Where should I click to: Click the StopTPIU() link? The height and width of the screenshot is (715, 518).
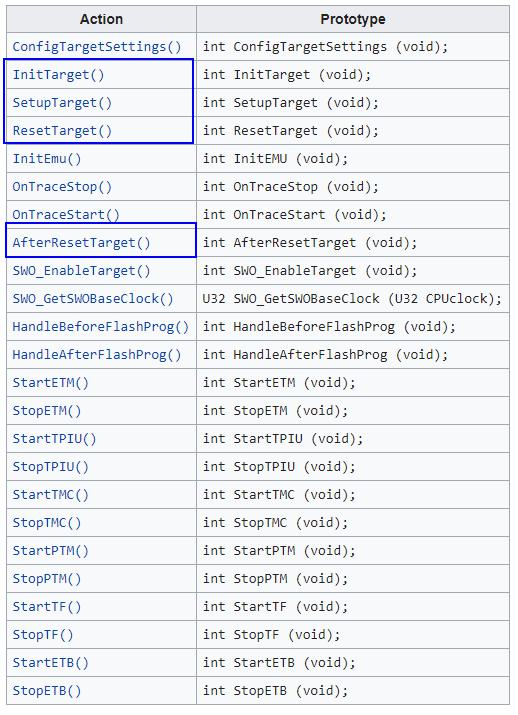50,467
